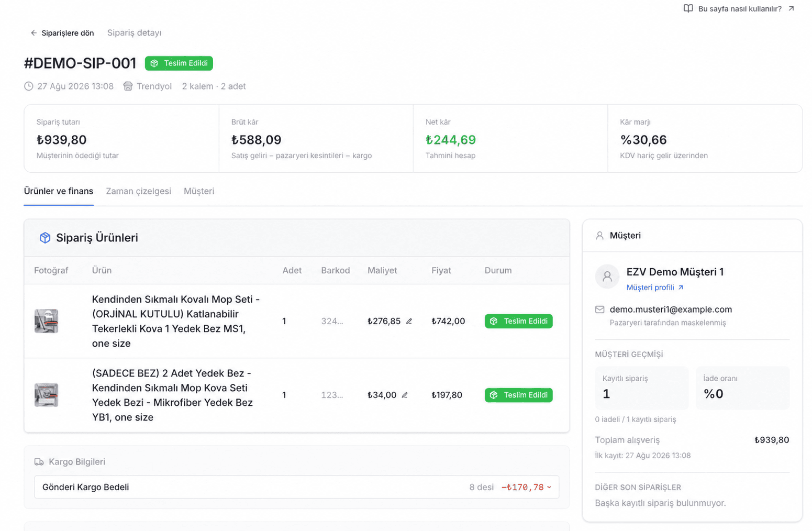Screen dimensions: 812x531
Task: Click the price ₺742,00 in the Fiyat column
Action: 448,322
